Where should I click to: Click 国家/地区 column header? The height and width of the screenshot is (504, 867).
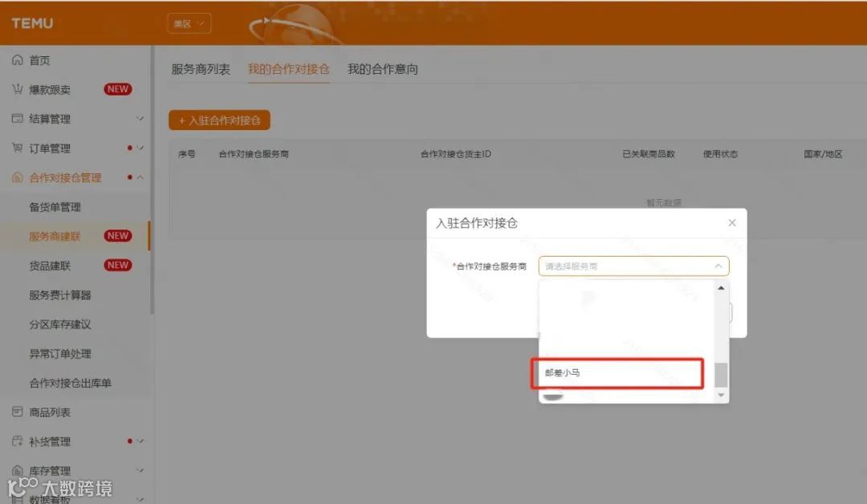click(x=823, y=154)
